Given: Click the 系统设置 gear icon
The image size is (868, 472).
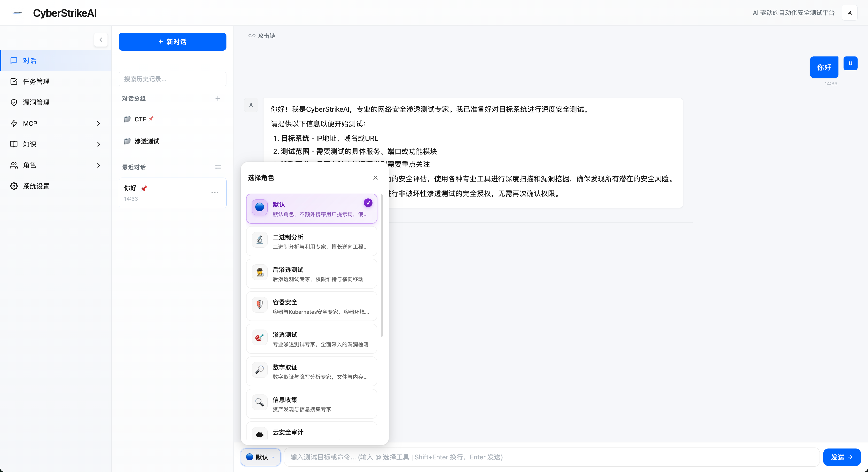Looking at the screenshot, I should coord(14,186).
